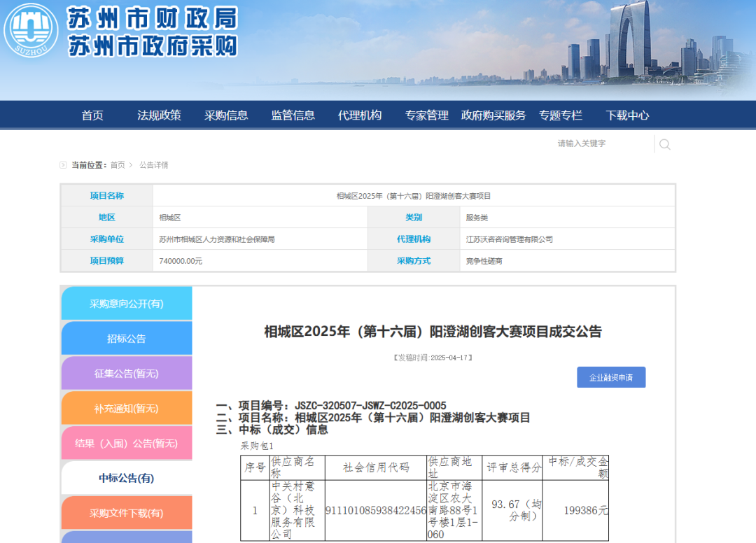The width and height of the screenshot is (756, 543).
Task: Open the 补充通知(暂无) tab
Action: (127, 409)
